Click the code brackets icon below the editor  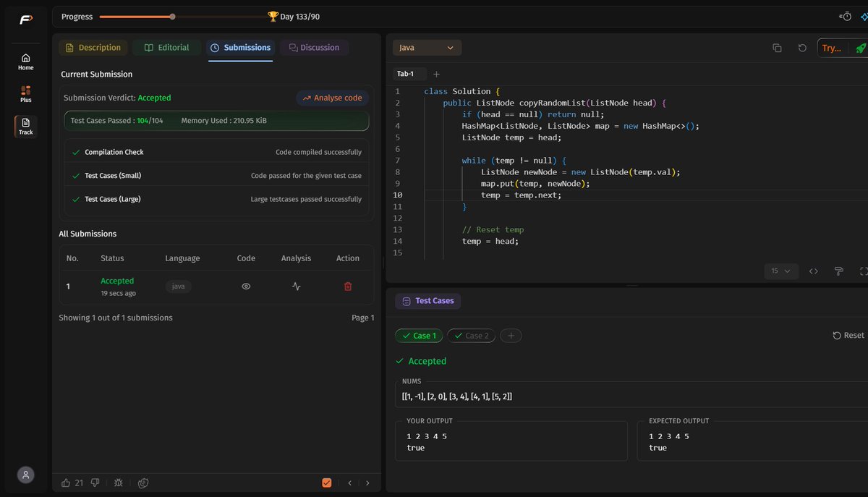(x=813, y=271)
